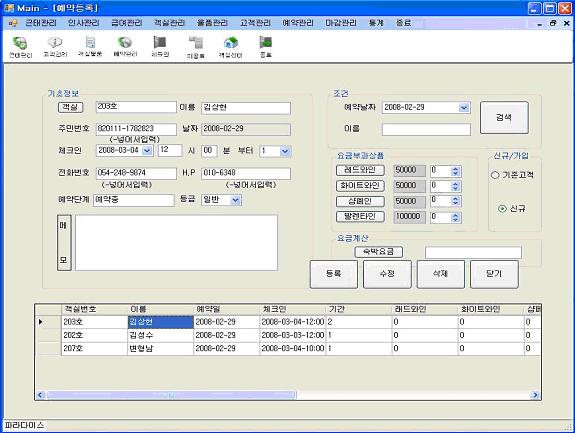Screen dimensions: 575x433
Task: Select the 기존고객 radio button
Action: [x=495, y=175]
